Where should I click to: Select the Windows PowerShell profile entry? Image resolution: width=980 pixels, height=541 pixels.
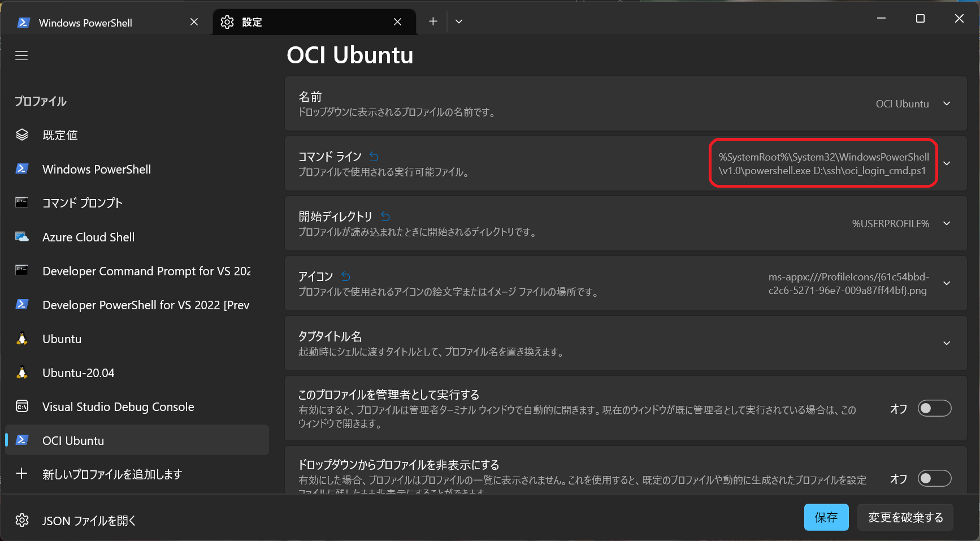[137, 169]
